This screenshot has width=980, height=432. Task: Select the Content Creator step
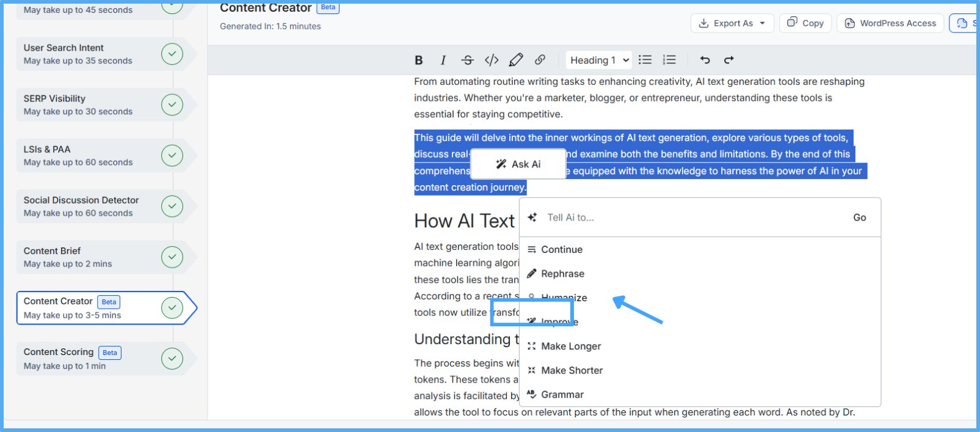pos(106,308)
